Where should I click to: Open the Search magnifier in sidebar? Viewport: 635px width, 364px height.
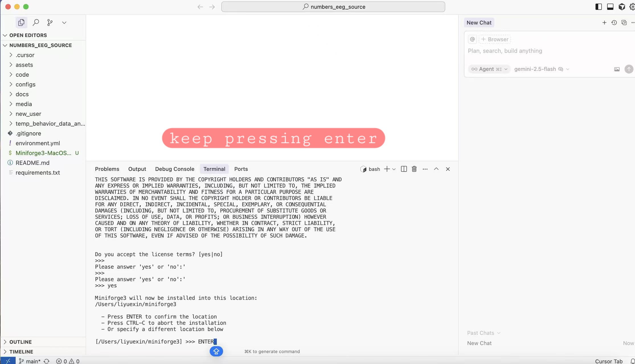point(36,22)
